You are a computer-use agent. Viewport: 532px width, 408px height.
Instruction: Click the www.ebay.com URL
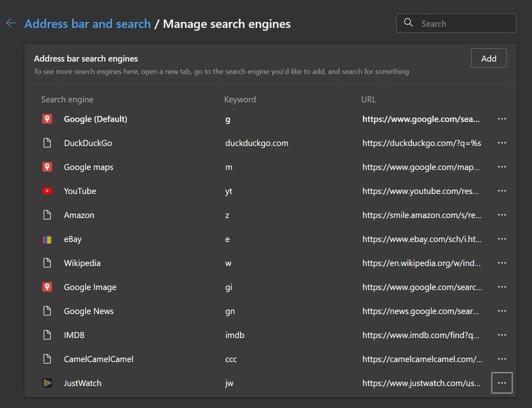pyautogui.click(x=422, y=239)
